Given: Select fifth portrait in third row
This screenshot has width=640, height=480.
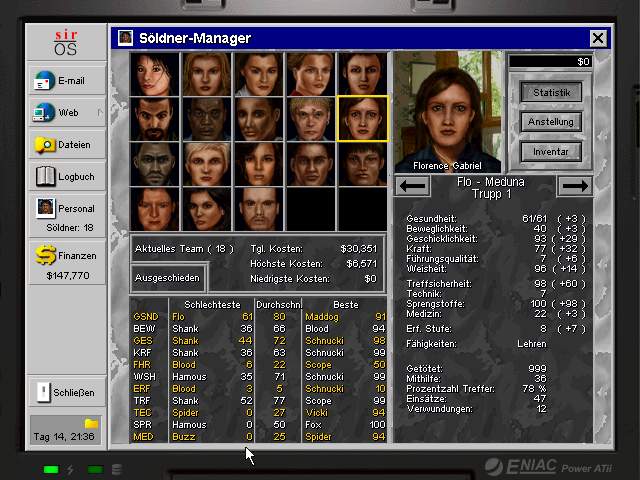Looking at the screenshot, I should [x=362, y=164].
